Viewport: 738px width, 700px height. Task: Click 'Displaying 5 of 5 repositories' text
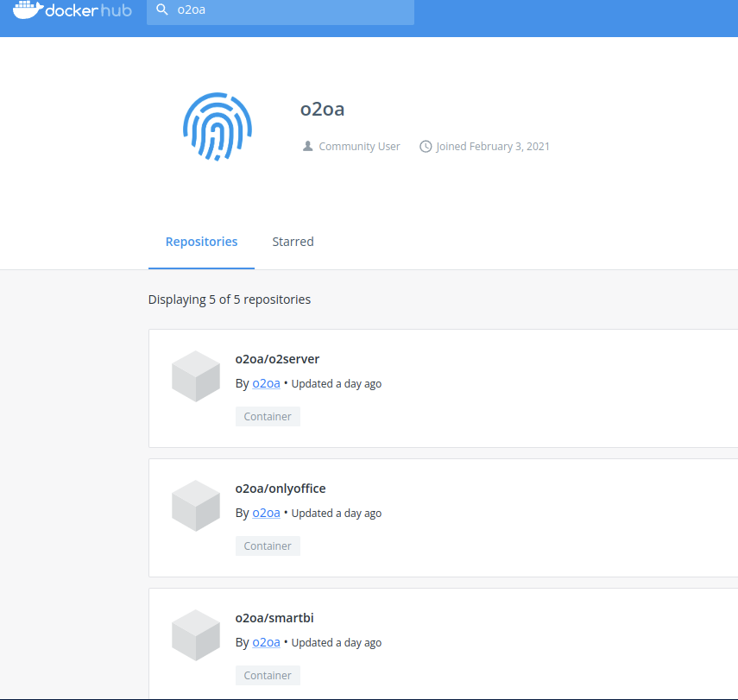(x=230, y=300)
